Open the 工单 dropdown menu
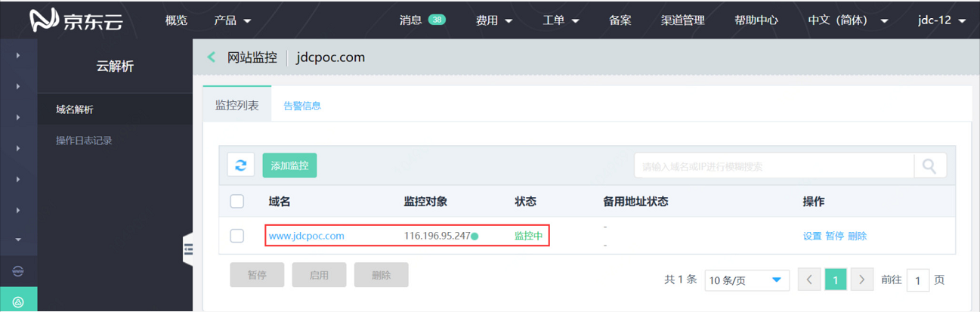This screenshot has width=980, height=312. tap(561, 20)
